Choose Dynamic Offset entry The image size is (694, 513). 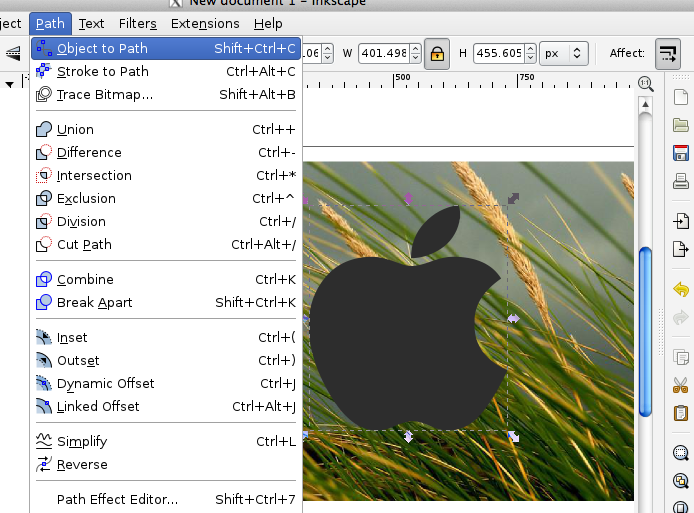[x=166, y=383]
